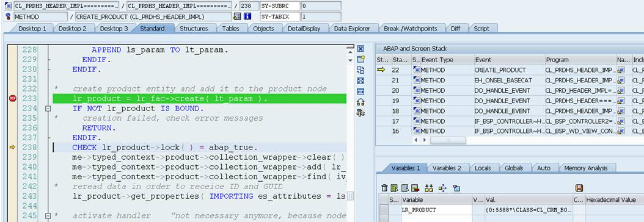Click the stack table horizontal scrollbar thumb
This screenshot has height=222, width=644.
click(448, 140)
